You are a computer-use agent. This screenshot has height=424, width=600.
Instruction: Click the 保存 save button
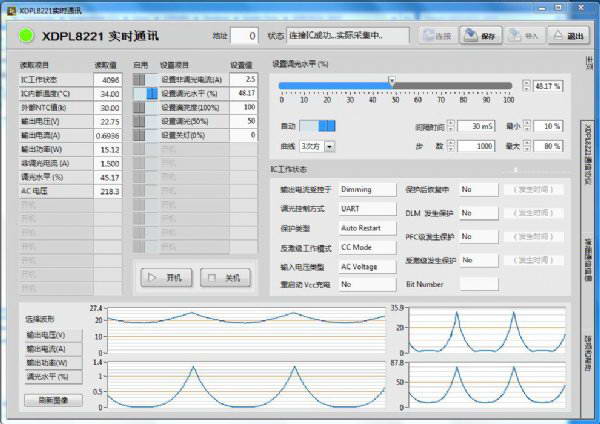click(481, 36)
